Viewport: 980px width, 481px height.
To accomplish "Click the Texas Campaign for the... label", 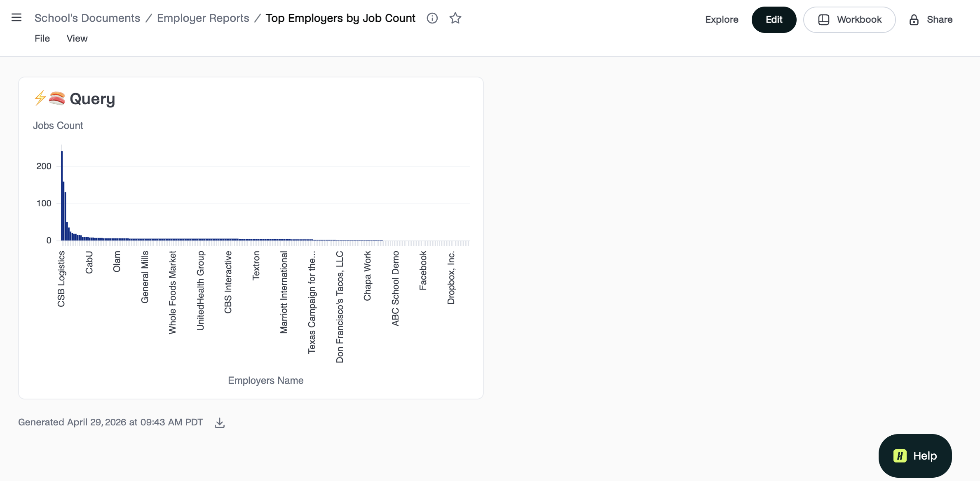I will pyautogui.click(x=312, y=302).
